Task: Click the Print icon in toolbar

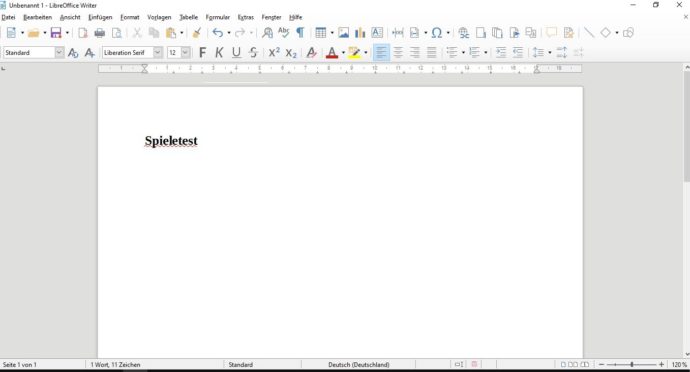Action: [x=100, y=33]
